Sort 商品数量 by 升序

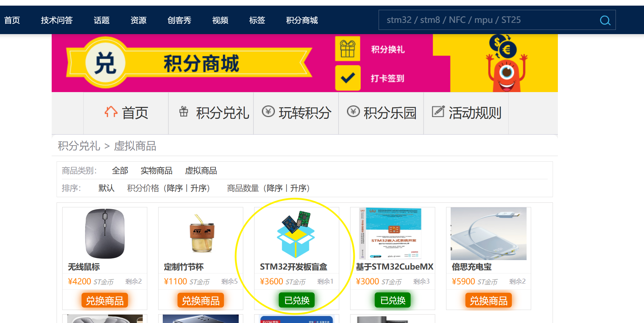pos(298,188)
